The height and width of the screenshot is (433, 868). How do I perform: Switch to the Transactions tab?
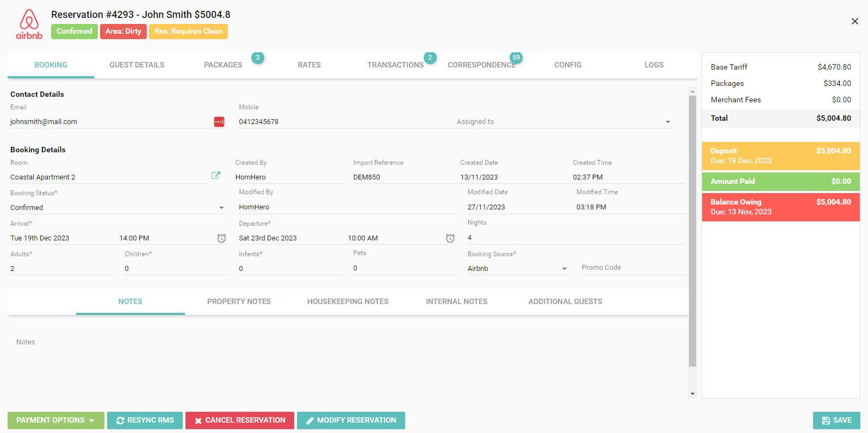click(395, 65)
